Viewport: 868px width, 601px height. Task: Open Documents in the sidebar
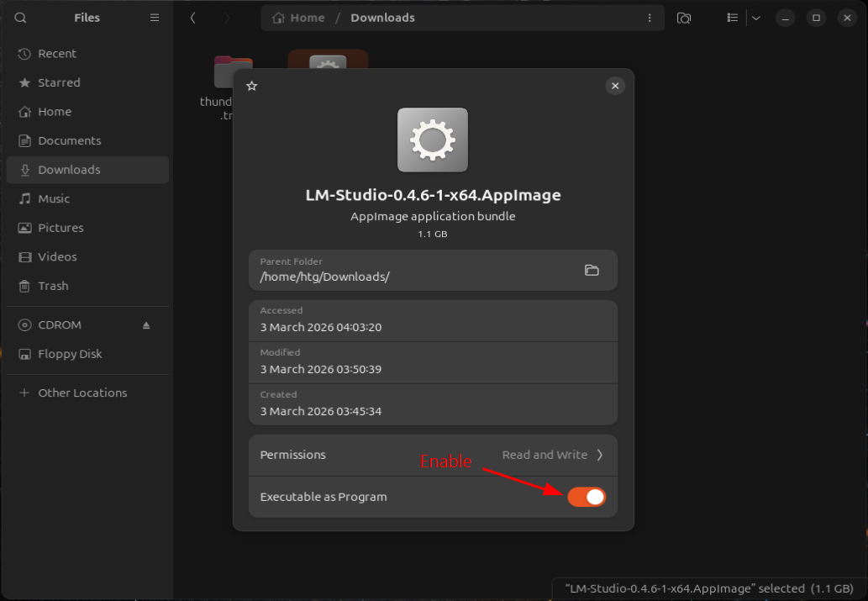click(87, 140)
